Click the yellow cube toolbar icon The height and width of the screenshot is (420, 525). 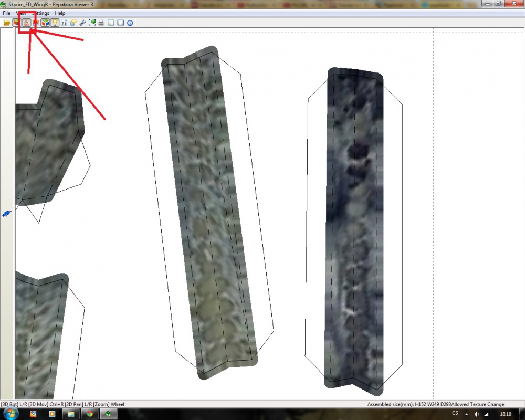pos(73,23)
